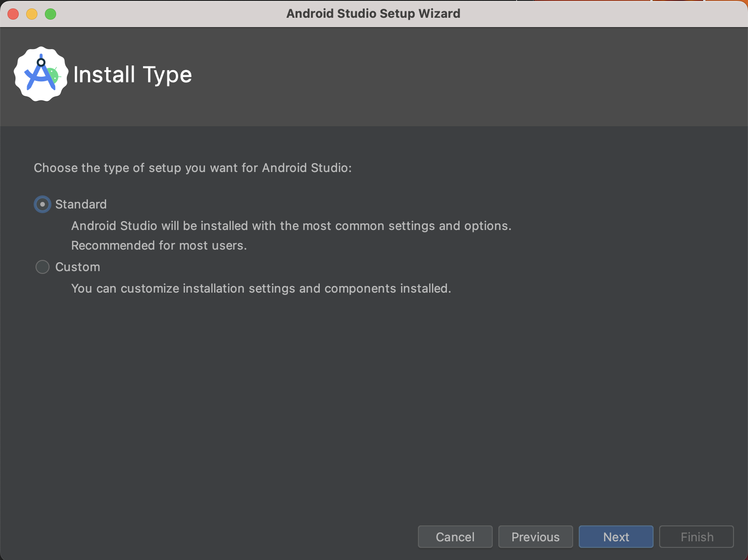Screen dimensions: 748x560
Task: Click the Install Type heading
Action: tap(132, 74)
